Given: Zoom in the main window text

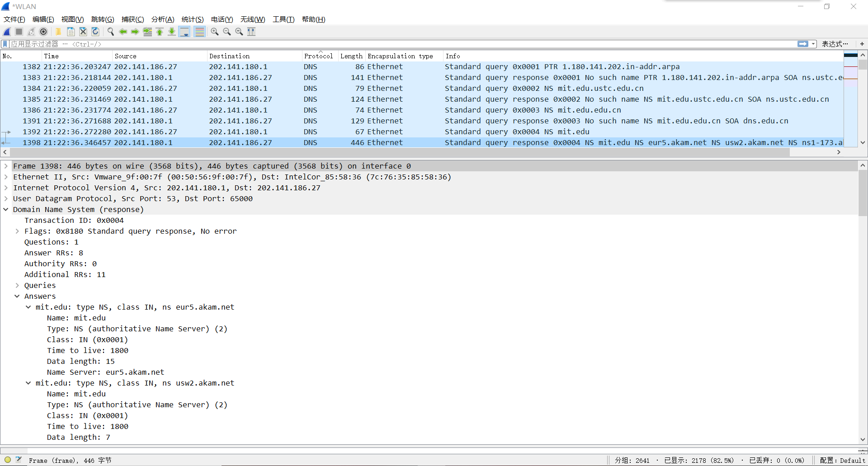Looking at the screenshot, I should (215, 32).
